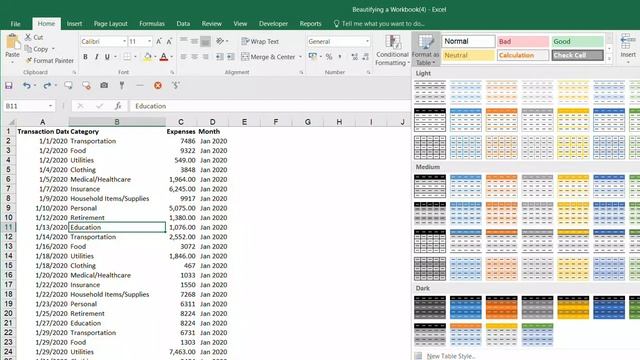Open the font size 11 dropdown

[x=149, y=41]
